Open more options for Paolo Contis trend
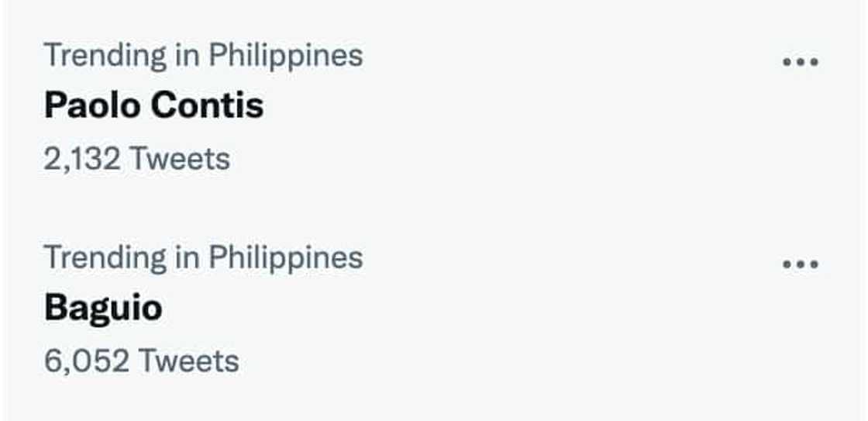Image resolution: width=868 pixels, height=421 pixels. point(800,62)
